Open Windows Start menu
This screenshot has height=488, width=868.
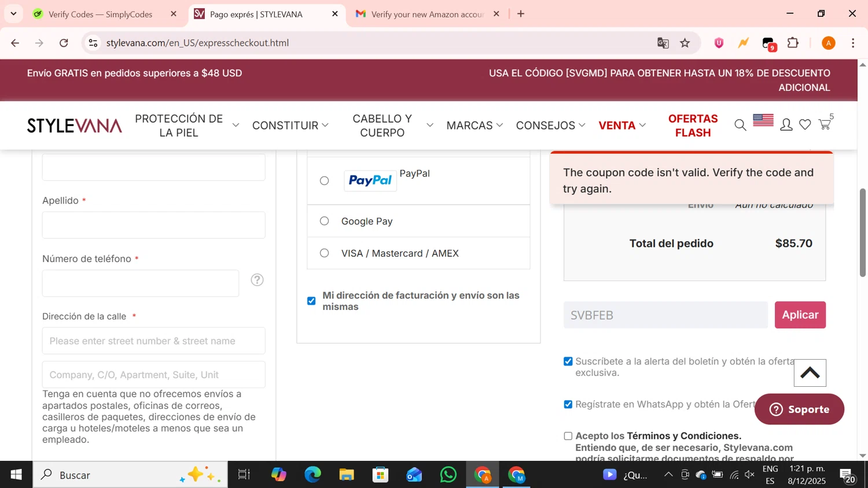(x=16, y=475)
